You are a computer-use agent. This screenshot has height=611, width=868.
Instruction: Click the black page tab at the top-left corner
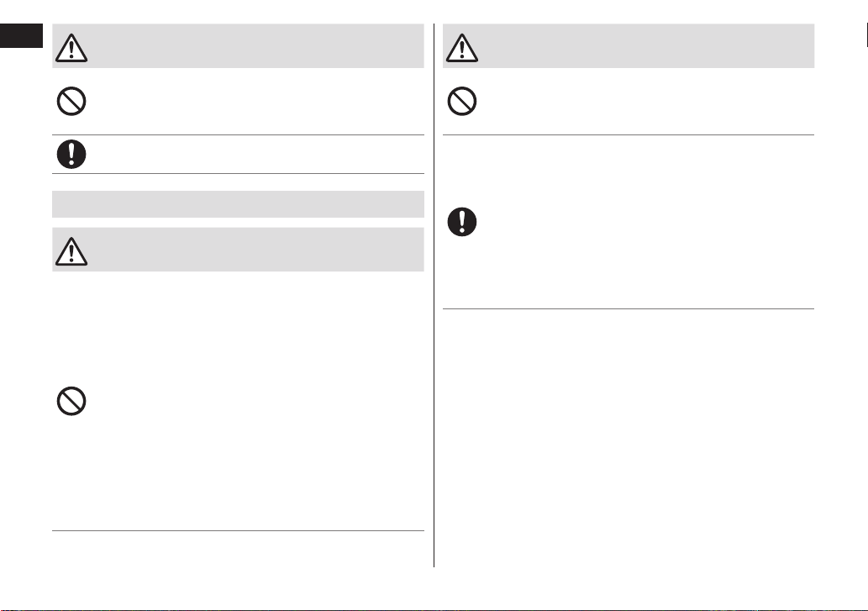coord(22,36)
